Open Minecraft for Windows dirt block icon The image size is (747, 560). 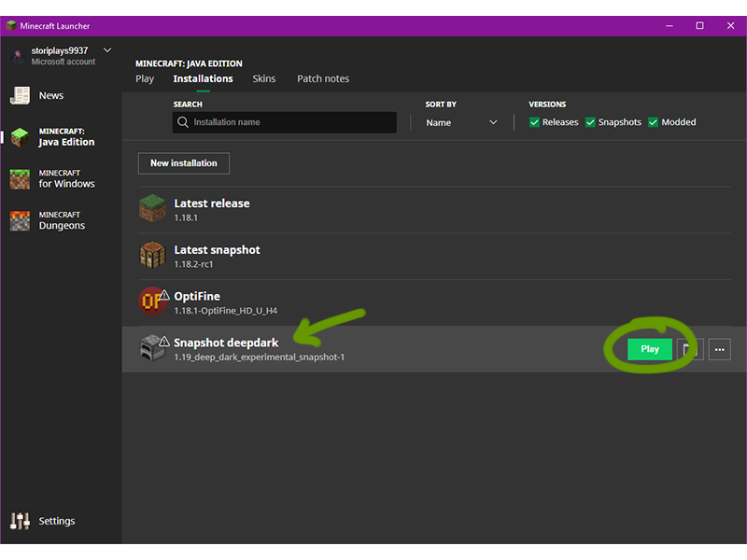pyautogui.click(x=20, y=179)
